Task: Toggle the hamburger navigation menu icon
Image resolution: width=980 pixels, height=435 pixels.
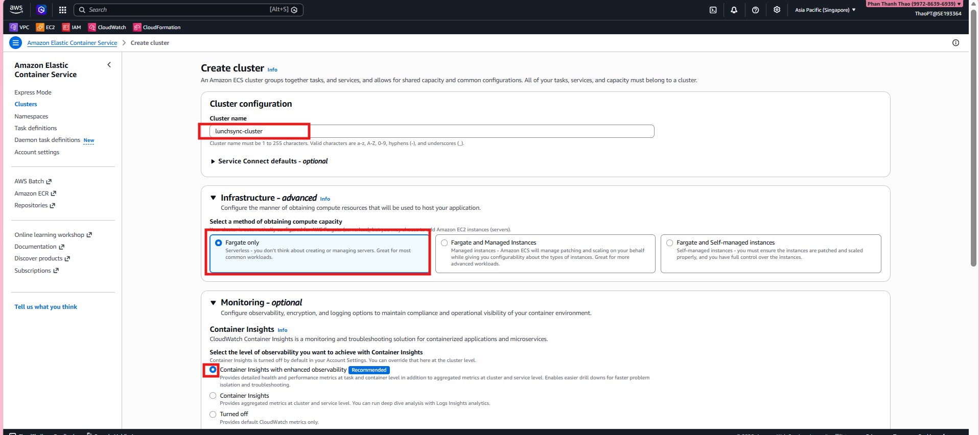Action: click(x=15, y=43)
